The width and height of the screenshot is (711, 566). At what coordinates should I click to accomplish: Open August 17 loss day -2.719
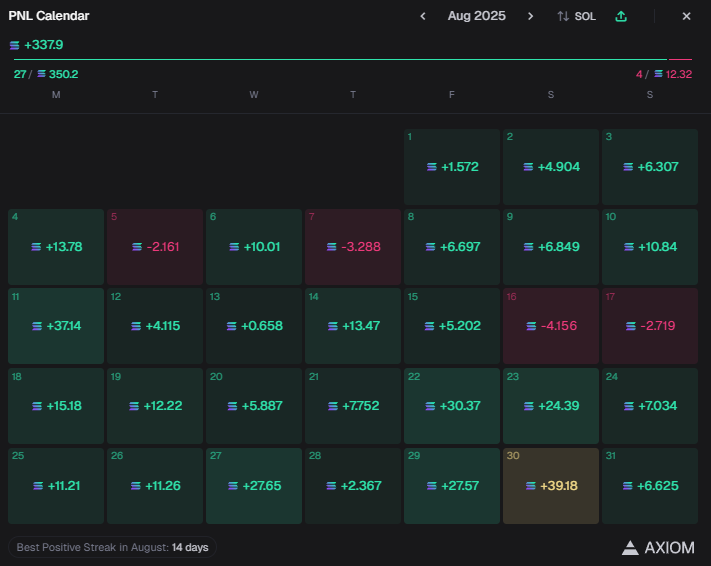[x=650, y=326]
